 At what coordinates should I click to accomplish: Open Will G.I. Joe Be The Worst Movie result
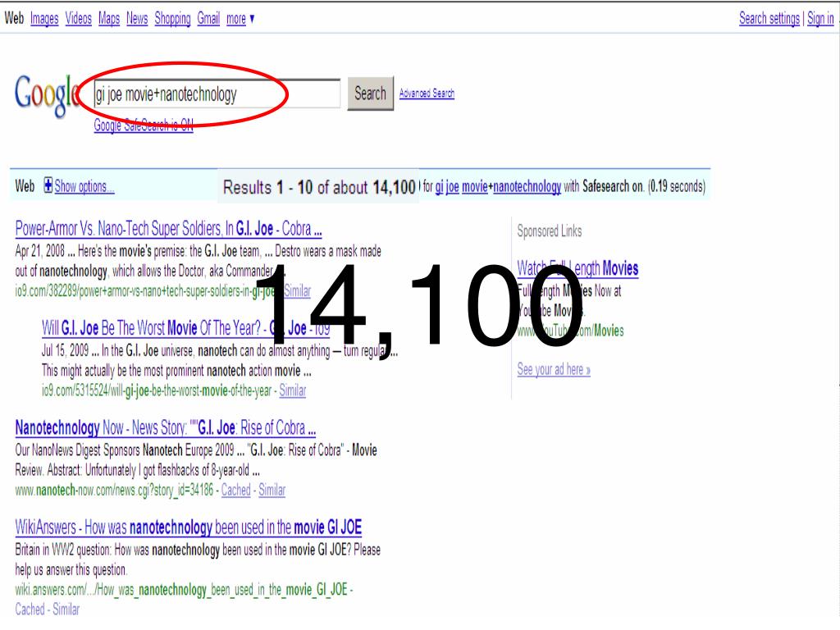(x=185, y=328)
